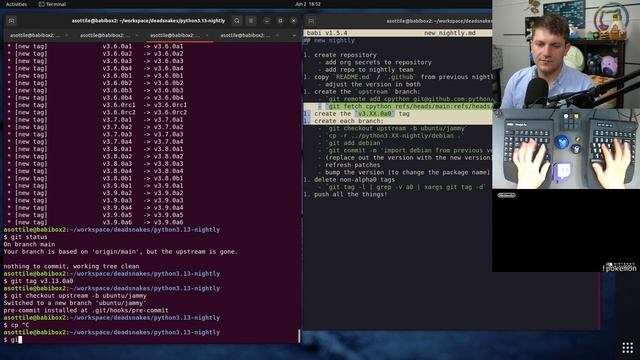Viewport: 640px width, 360px height.
Task: Close the fourth terminal tab
Action: 277,36
